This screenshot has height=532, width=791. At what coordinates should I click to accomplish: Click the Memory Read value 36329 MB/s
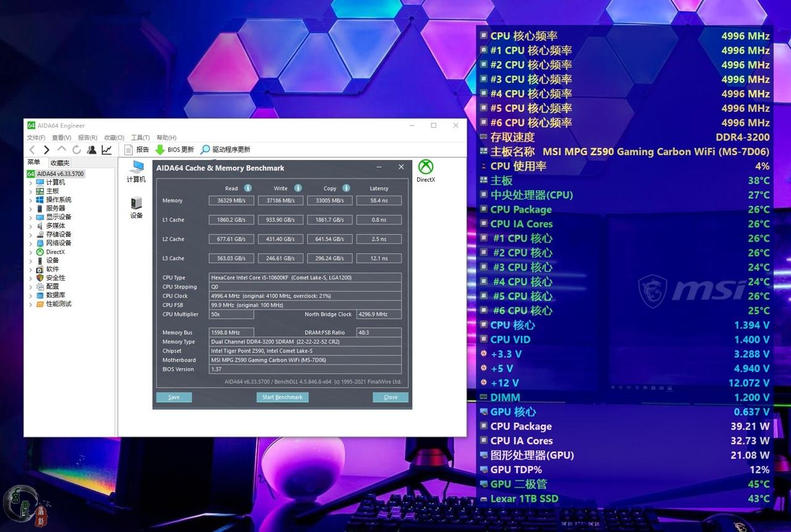tap(232, 200)
